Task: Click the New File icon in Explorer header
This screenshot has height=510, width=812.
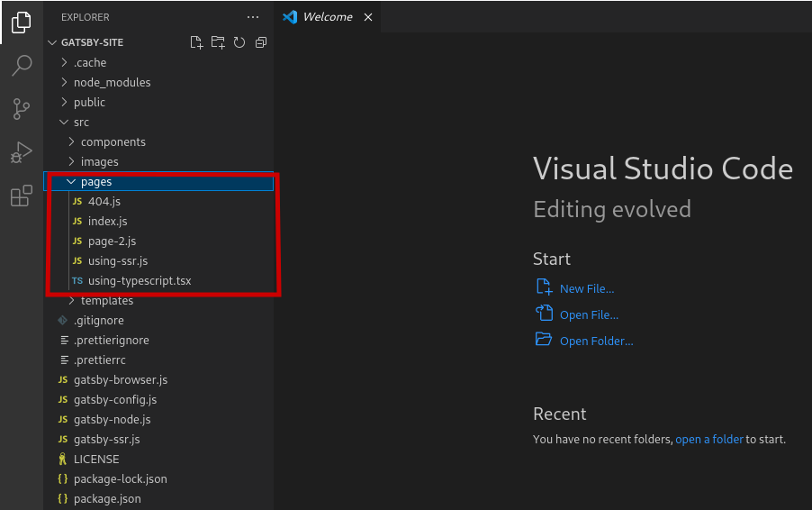Action: pos(196,42)
